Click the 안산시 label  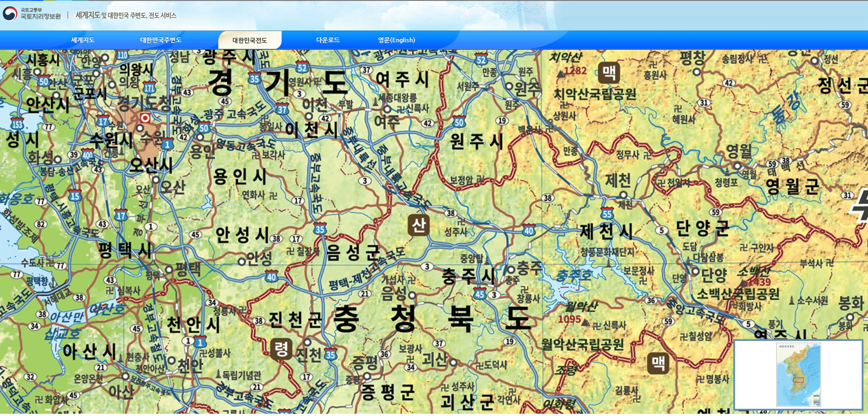48,104
